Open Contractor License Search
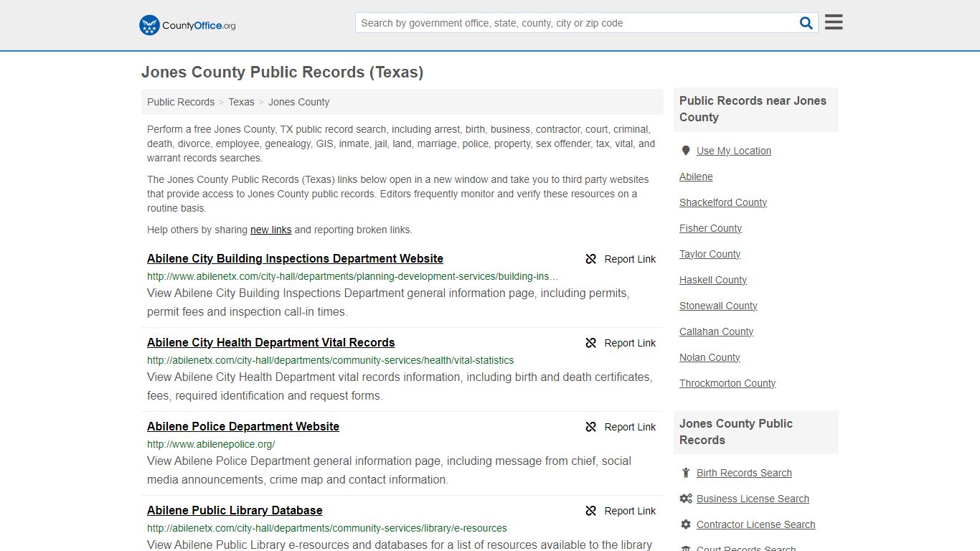 755,524
